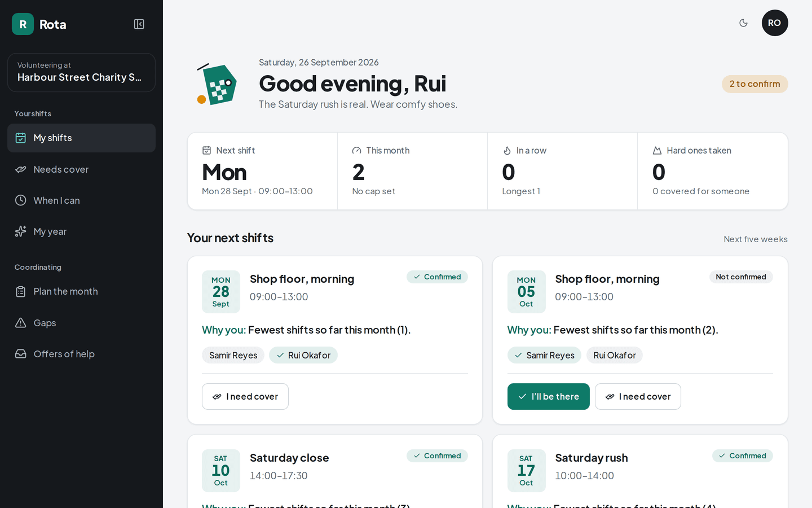Open Gaps page

[x=81, y=323]
